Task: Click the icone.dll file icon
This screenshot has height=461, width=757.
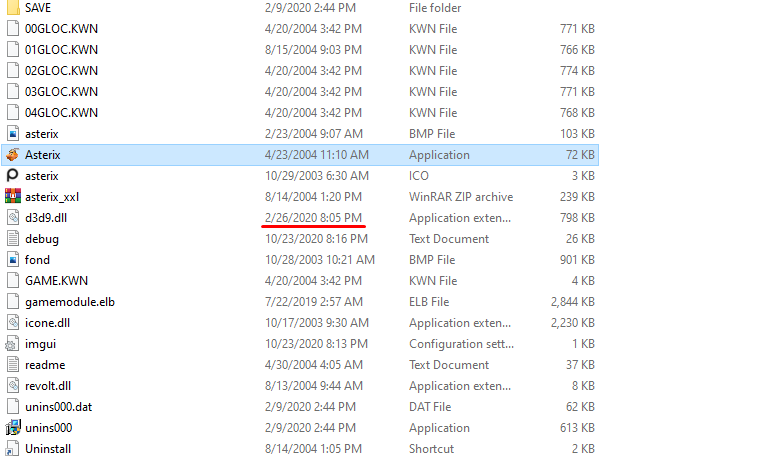Action: click(x=13, y=322)
